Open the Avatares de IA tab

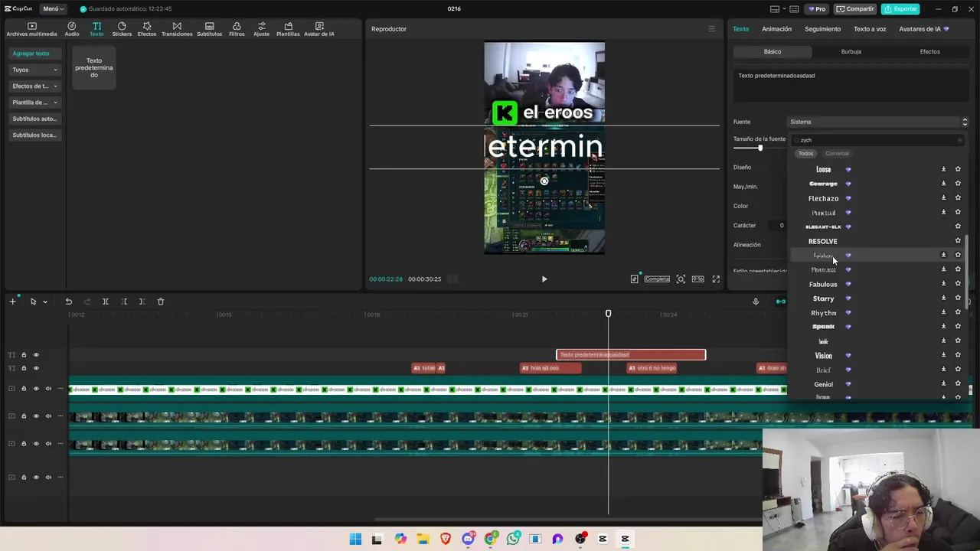(923, 29)
